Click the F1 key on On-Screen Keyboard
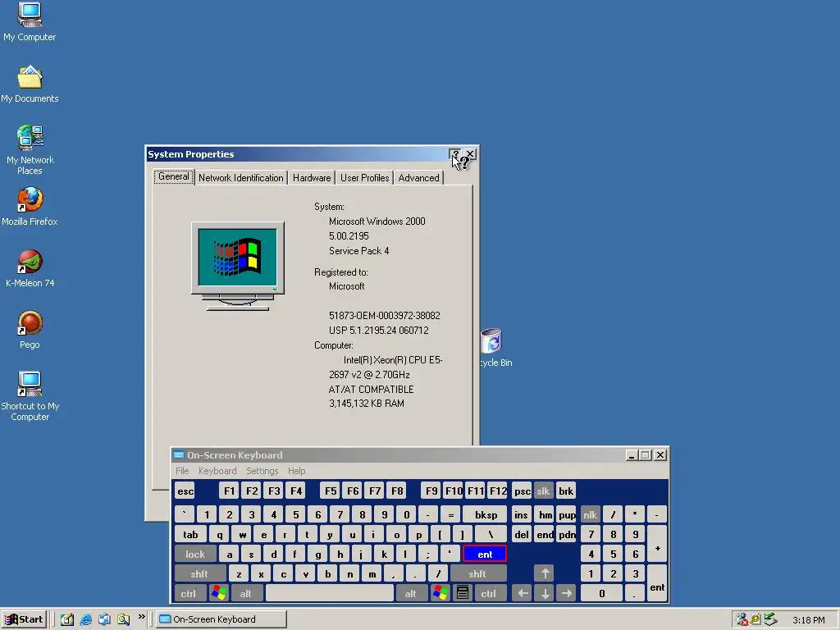Screen dimensions: 840x630 tap(229, 491)
